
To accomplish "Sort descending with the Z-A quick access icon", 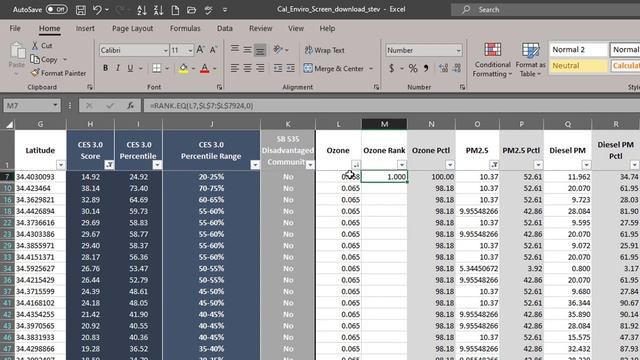I will 158,10.
